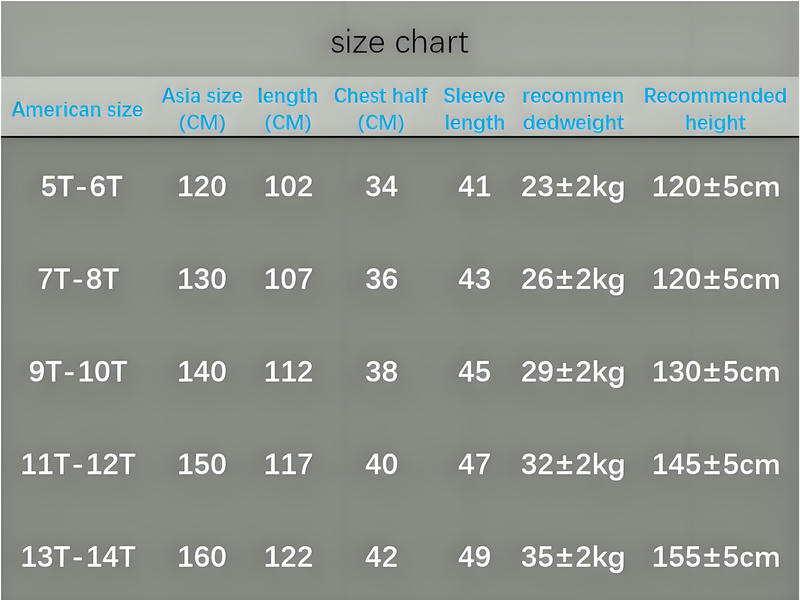
Task: Click length value 117
Action: tap(288, 464)
